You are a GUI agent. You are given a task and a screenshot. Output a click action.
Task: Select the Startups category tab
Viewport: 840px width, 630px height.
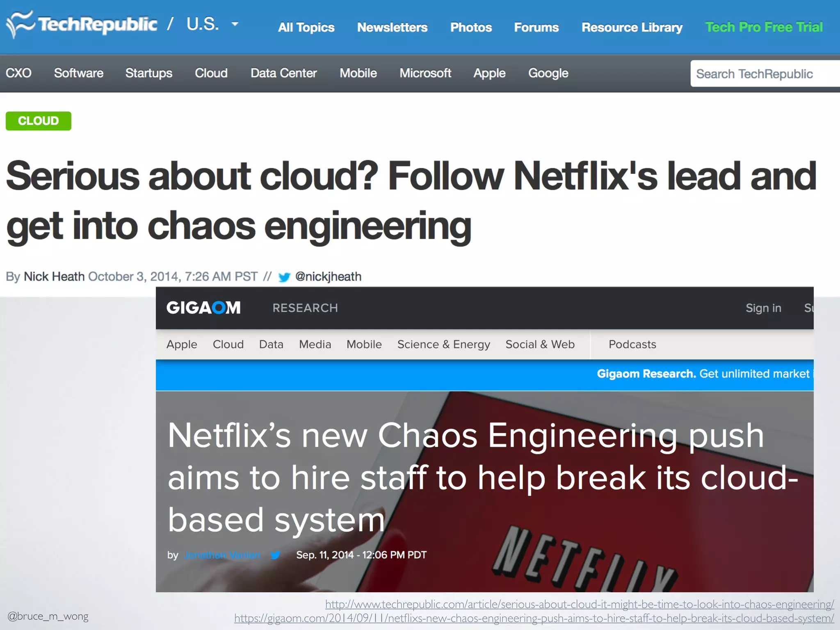[x=148, y=73]
